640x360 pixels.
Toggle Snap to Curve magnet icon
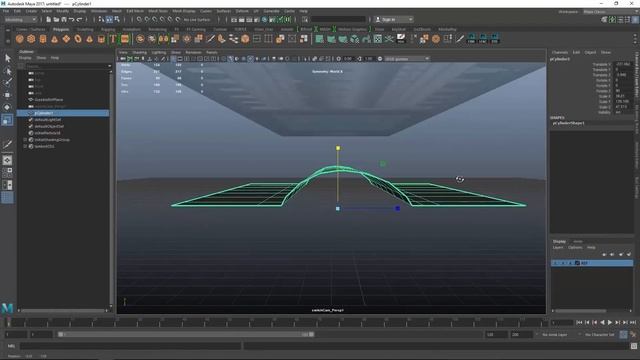(147, 19)
